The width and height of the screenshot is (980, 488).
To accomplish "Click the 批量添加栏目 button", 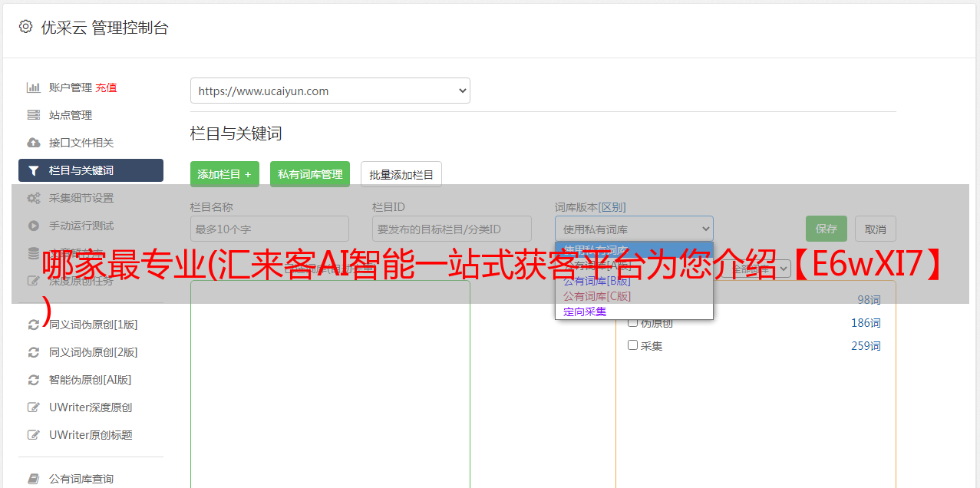I will [x=401, y=174].
